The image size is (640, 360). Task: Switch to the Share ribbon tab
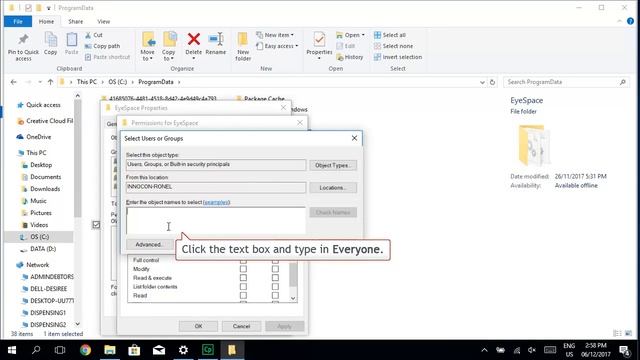click(x=76, y=21)
